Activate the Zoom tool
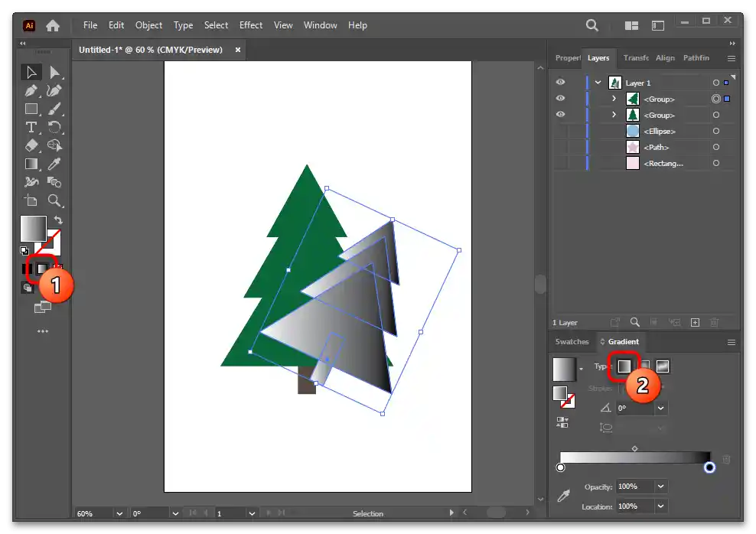The image size is (756, 534). (x=54, y=200)
